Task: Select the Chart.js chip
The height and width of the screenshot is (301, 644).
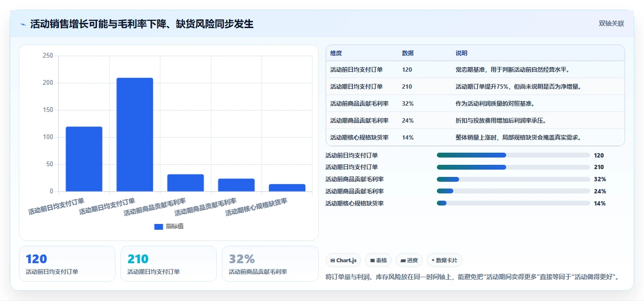Action: [343, 260]
